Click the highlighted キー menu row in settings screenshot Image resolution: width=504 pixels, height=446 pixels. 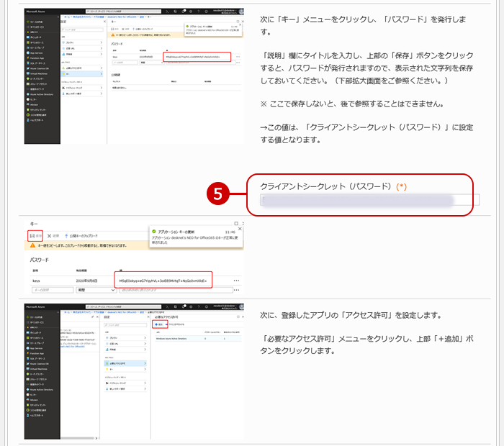82,74
